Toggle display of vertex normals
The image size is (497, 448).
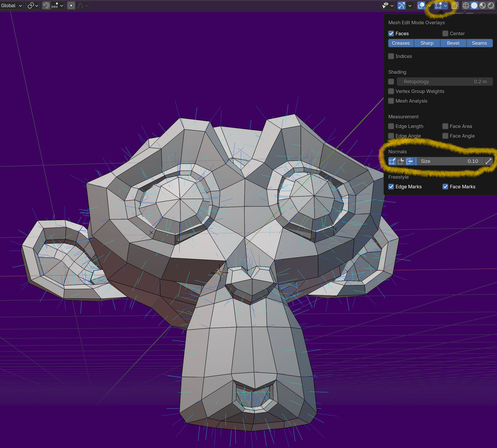392,161
